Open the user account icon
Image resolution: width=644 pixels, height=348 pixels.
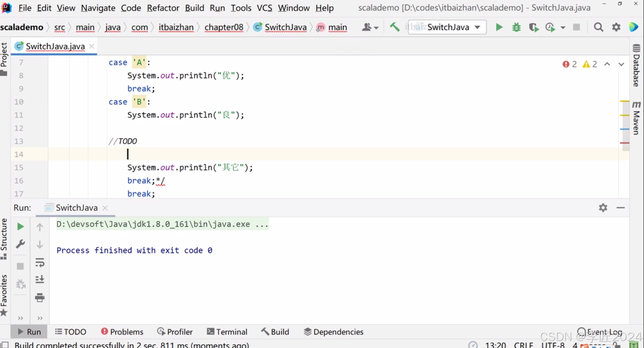[366, 27]
